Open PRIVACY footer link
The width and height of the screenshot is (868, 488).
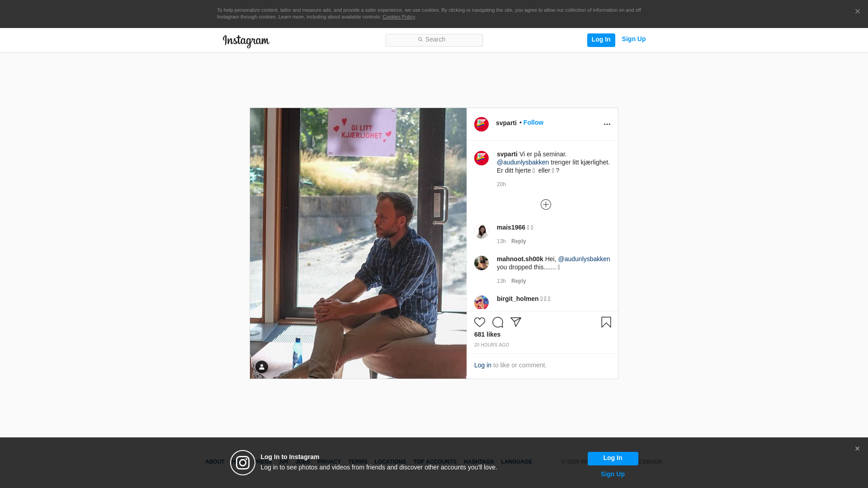(329, 462)
